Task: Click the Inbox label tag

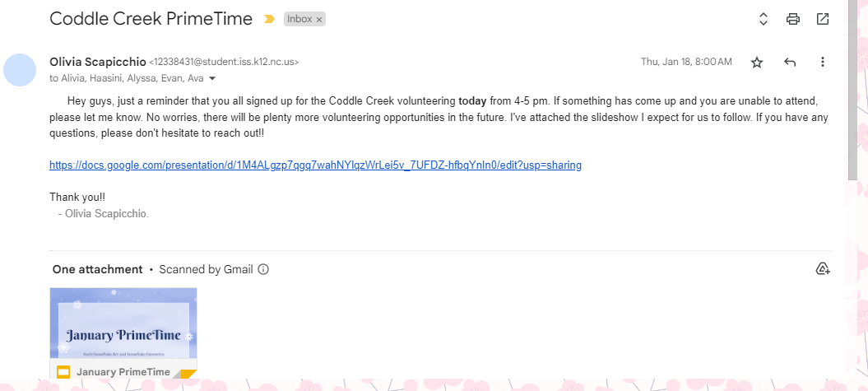Action: (x=299, y=19)
